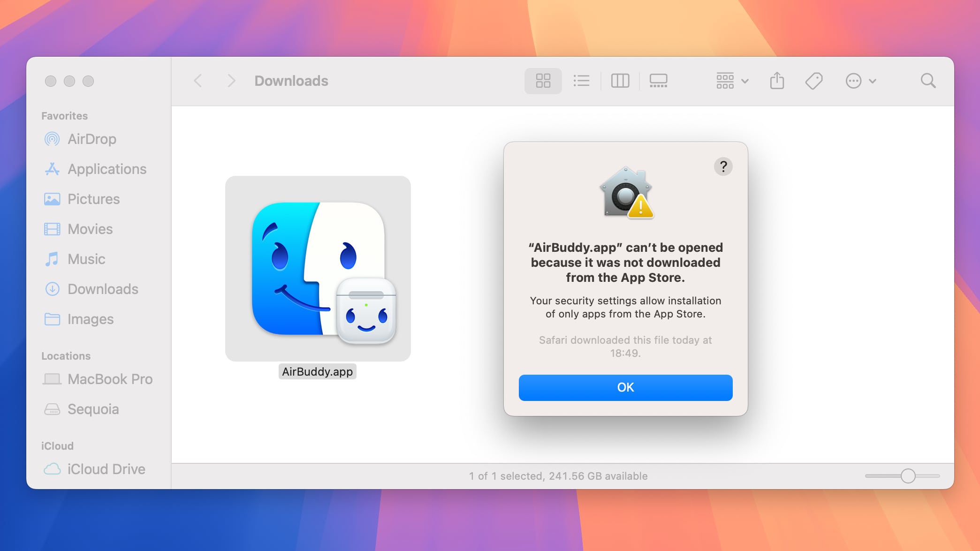Click the question mark help button
Image resolution: width=980 pixels, height=551 pixels.
click(x=723, y=166)
